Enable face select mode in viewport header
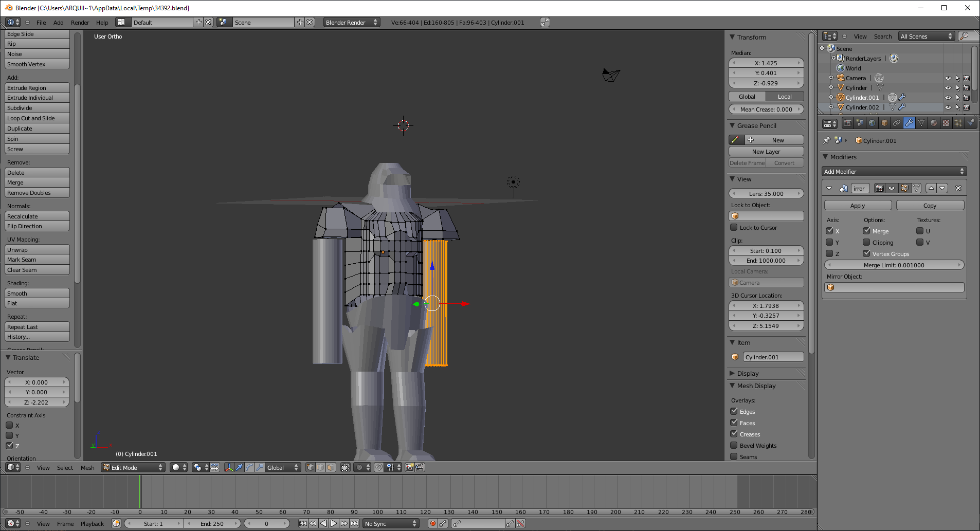Viewport: 980px width, 531px height. pyautogui.click(x=331, y=467)
